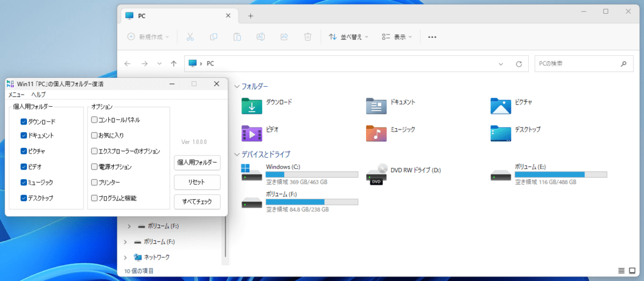Select the PC tab in Explorer
Screen dimensions: 644x281
(179, 16)
